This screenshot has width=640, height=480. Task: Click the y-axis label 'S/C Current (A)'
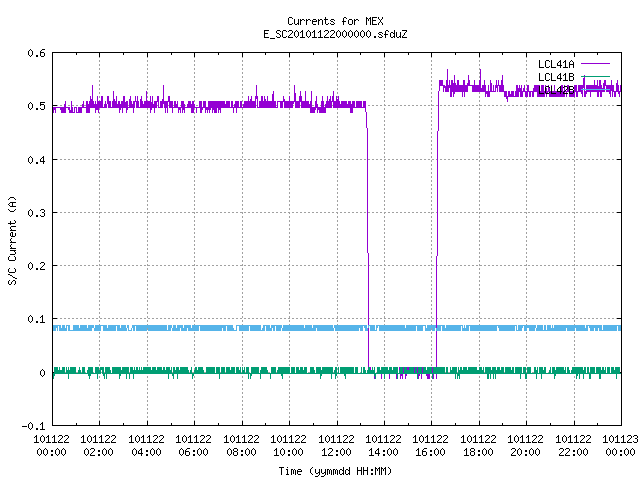12,240
